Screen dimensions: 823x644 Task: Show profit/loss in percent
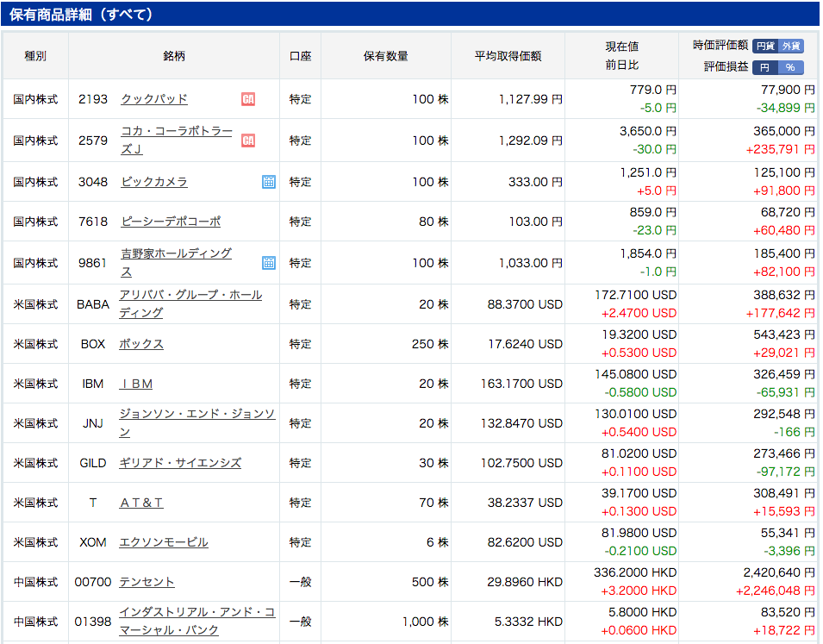(x=791, y=67)
